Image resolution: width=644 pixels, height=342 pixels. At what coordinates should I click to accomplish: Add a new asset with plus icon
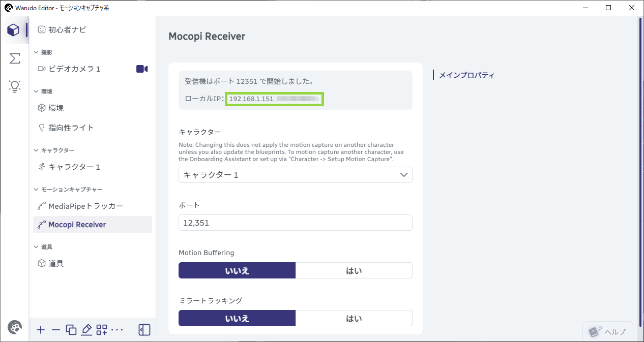pos(41,330)
